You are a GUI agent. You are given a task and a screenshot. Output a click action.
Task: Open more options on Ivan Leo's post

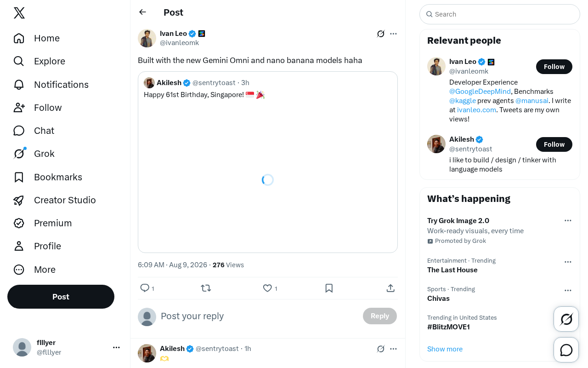[x=393, y=34]
